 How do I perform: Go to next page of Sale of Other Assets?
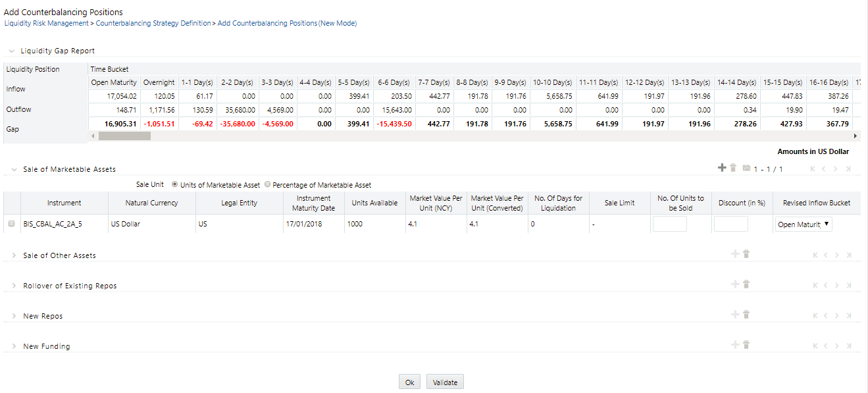click(836, 255)
